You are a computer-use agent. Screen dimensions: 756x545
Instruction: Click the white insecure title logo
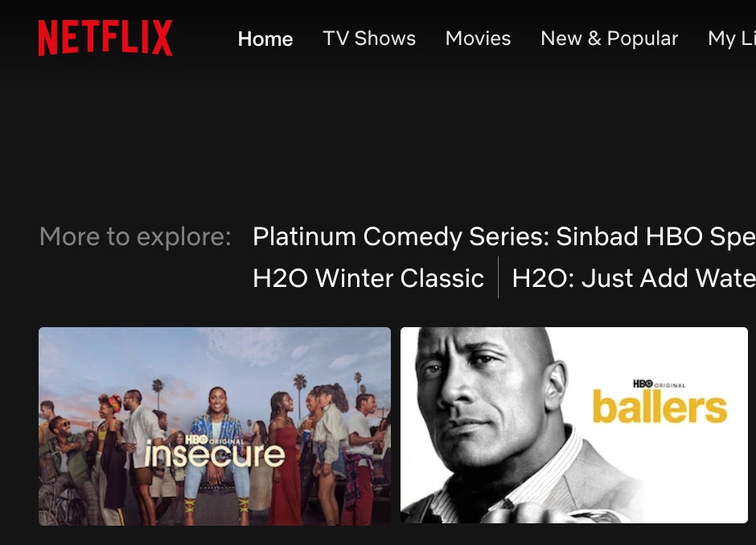coord(215,454)
